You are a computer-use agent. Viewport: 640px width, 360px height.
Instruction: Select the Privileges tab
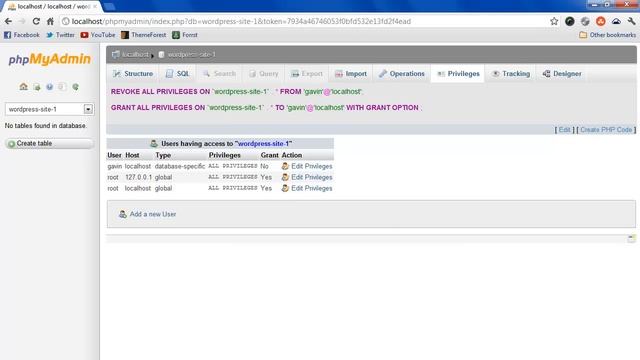tap(458, 73)
